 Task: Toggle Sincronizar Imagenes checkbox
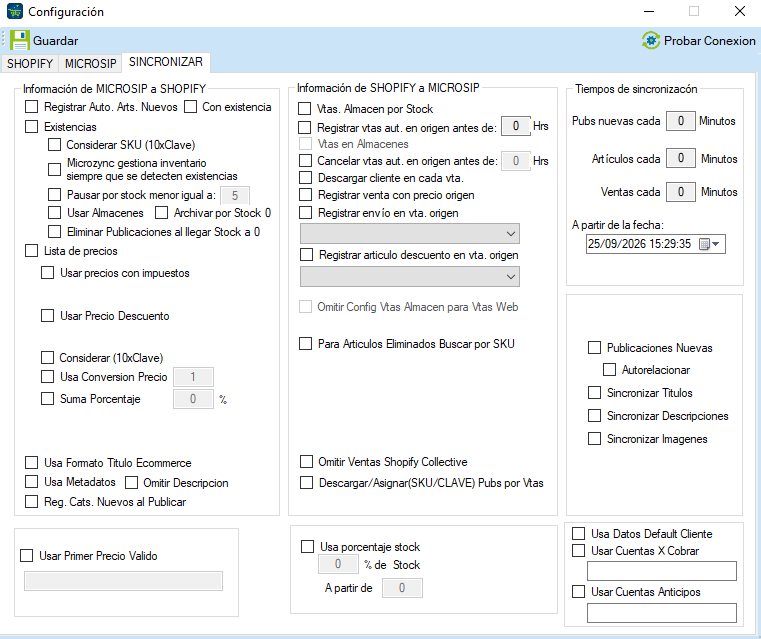click(595, 439)
